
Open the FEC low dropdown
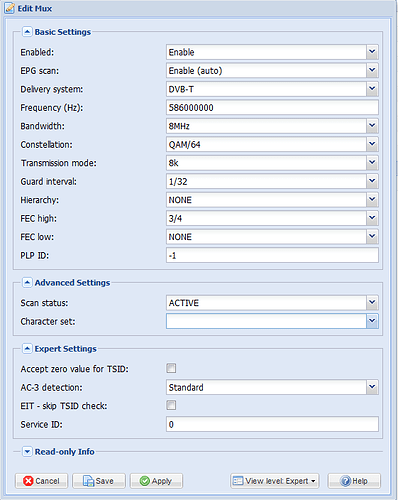click(x=372, y=237)
